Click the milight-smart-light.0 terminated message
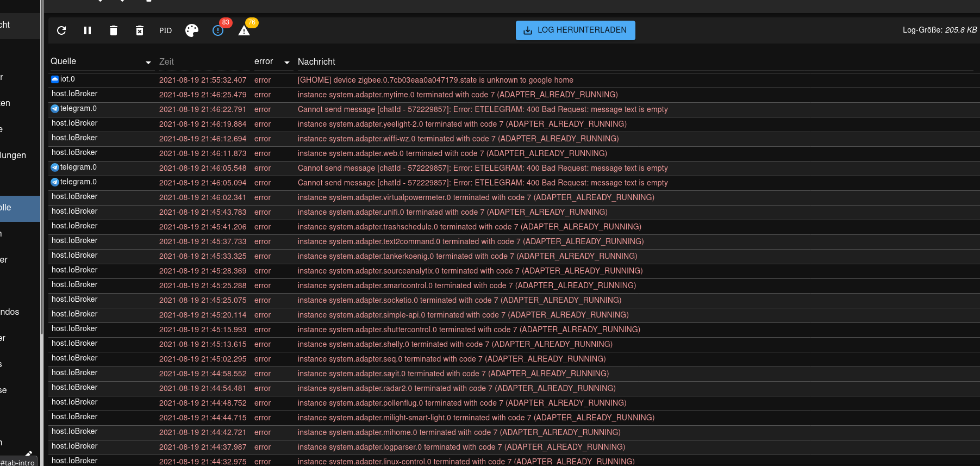The height and width of the screenshot is (466, 980). pyautogui.click(x=476, y=418)
